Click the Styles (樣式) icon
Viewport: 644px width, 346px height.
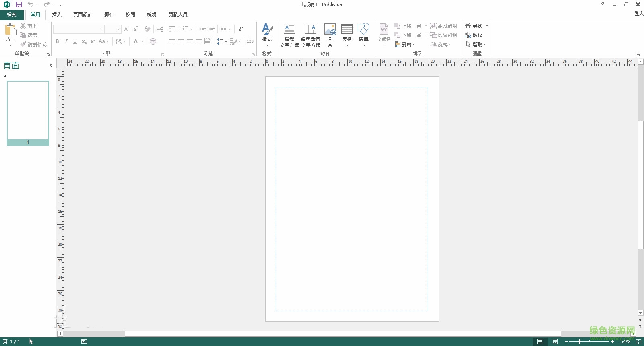(267, 29)
